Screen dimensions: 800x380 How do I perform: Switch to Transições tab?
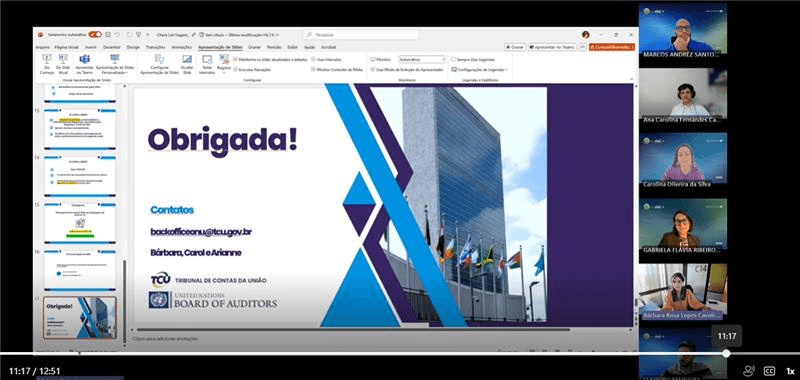click(156, 47)
